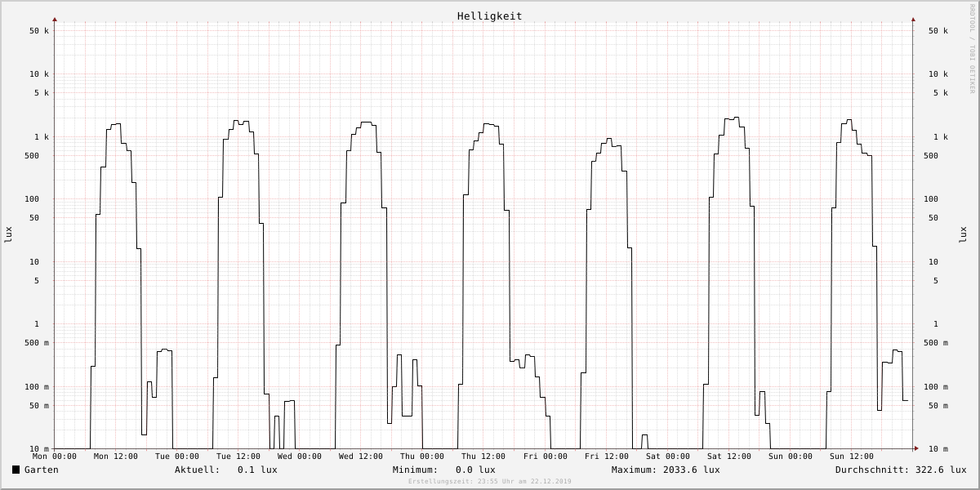
Task: Click the "50 m" label on right axis
Action: click(938, 406)
